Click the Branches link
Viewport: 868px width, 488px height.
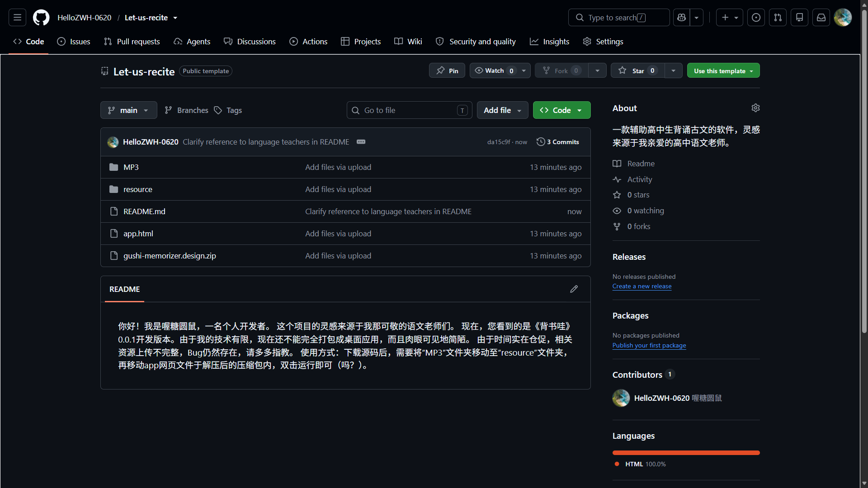tap(186, 110)
